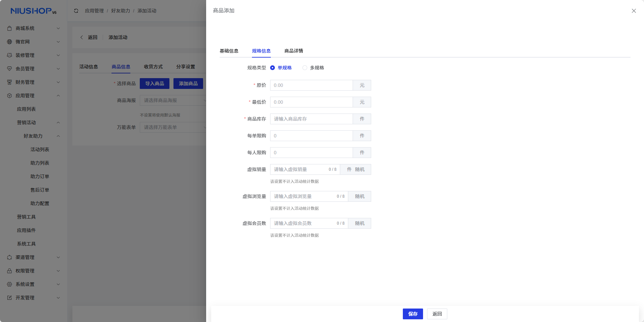644x322 pixels.
Task: Click 随机 next to 虚拟浏览量
Action: (359, 196)
